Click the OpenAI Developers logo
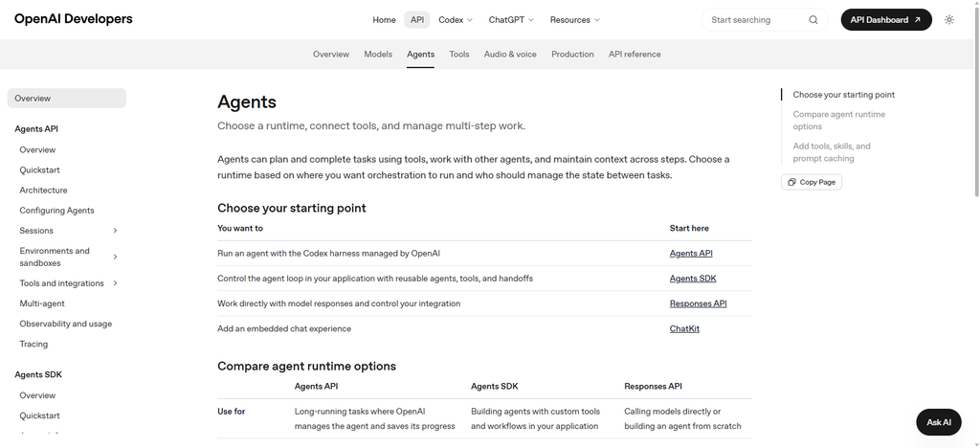980x448 pixels. click(x=73, y=19)
